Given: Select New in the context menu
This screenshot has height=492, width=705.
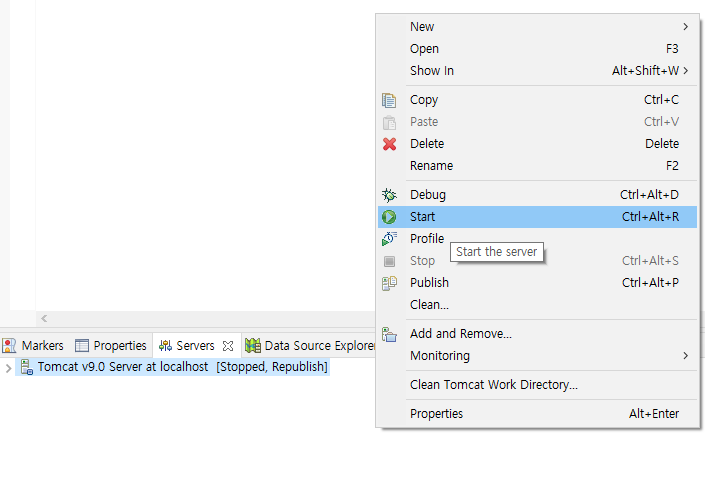Looking at the screenshot, I should pos(537,27).
